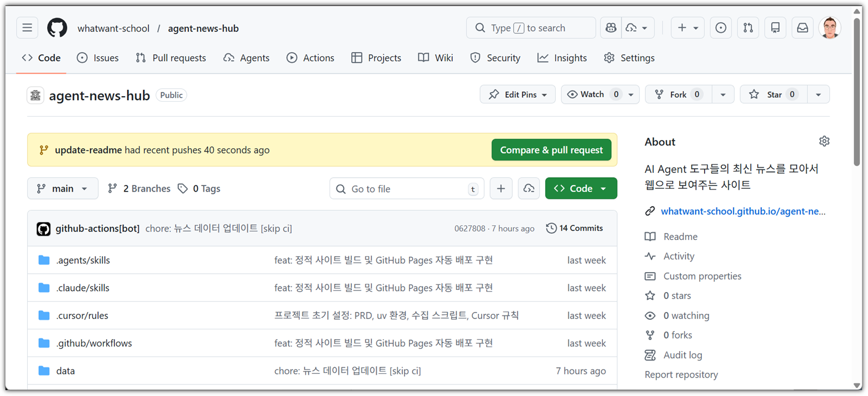Focus the Go to file input
The height and width of the screenshot is (396, 868).
pos(407,189)
